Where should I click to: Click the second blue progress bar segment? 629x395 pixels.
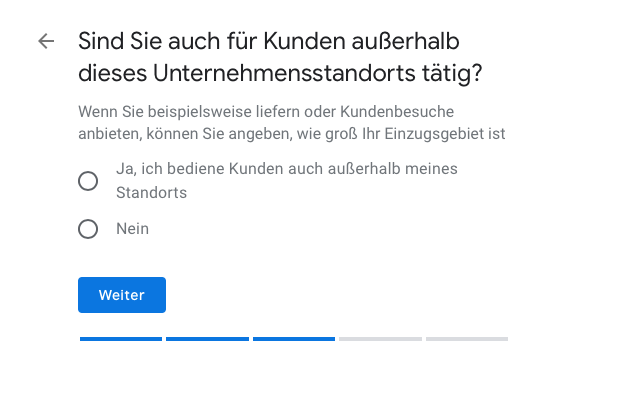point(207,339)
